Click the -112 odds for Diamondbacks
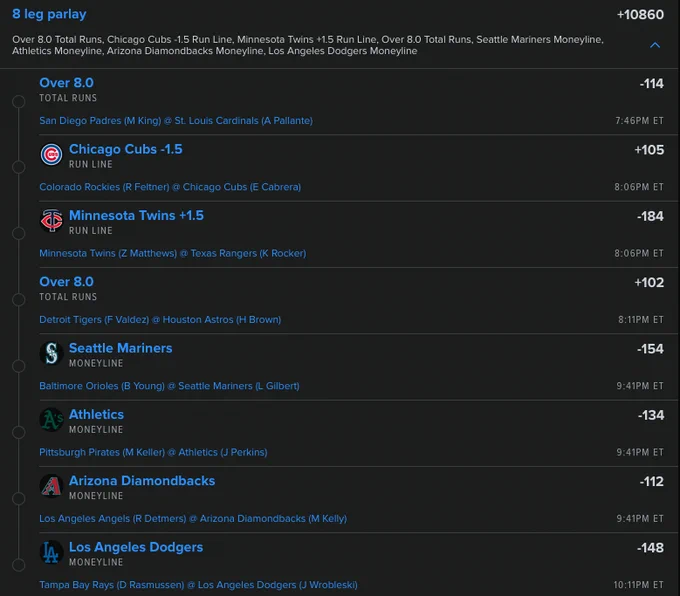 [x=651, y=482]
